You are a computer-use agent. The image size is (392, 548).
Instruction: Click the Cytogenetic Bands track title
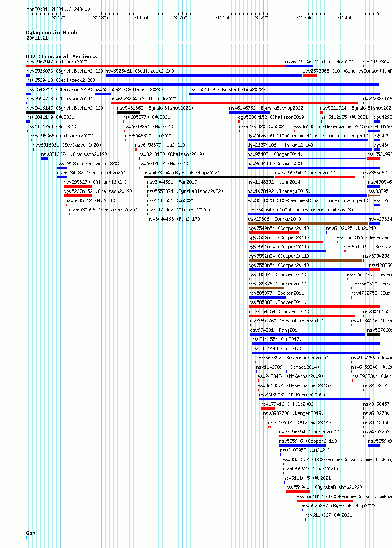(52, 33)
